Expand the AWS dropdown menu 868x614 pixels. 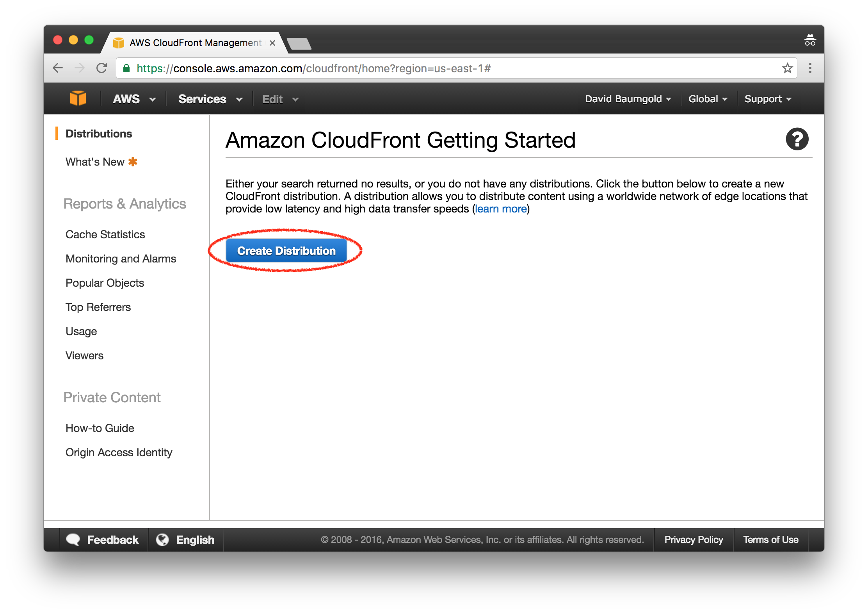click(x=134, y=99)
